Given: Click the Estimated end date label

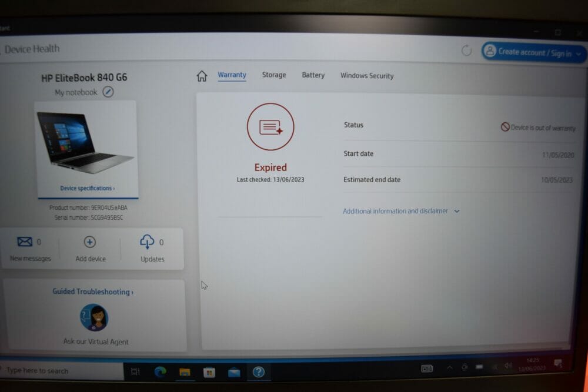Looking at the screenshot, I should (372, 179).
